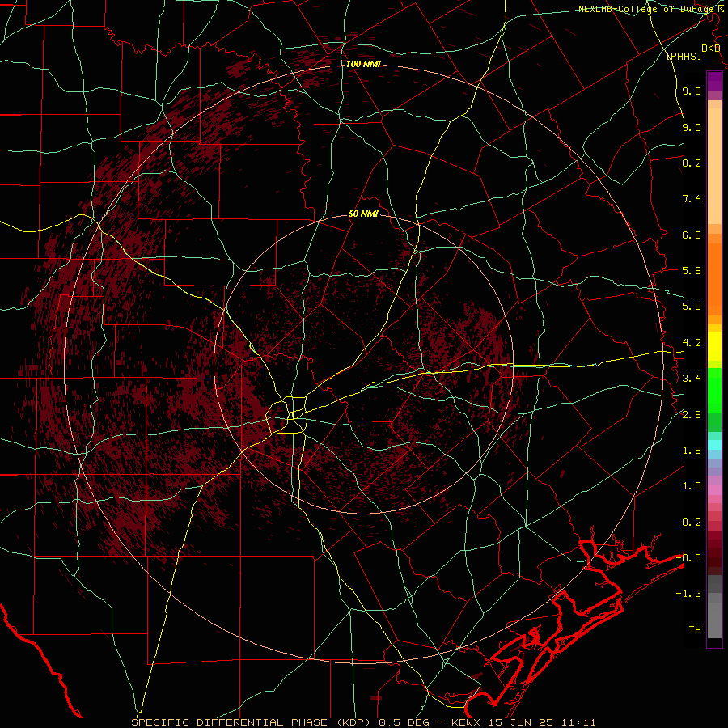Click the SPECIFIC DIFFERENTIAL PHASE (KDP) caption
The image size is (728, 728).
(x=252, y=722)
